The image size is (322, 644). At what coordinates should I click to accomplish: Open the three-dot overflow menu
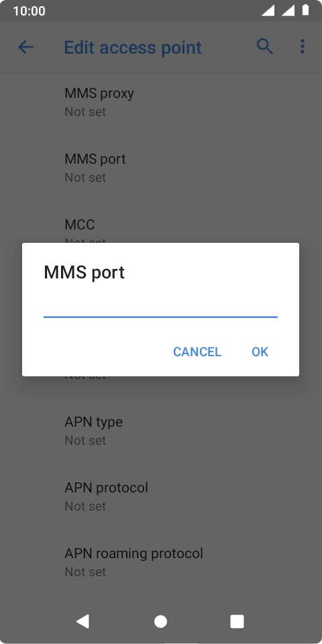[x=303, y=47]
